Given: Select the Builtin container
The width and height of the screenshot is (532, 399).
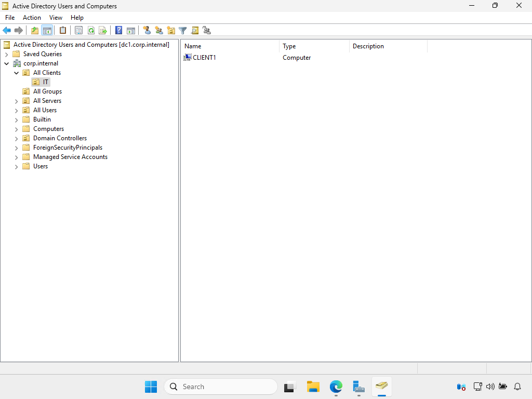Looking at the screenshot, I should (x=42, y=119).
